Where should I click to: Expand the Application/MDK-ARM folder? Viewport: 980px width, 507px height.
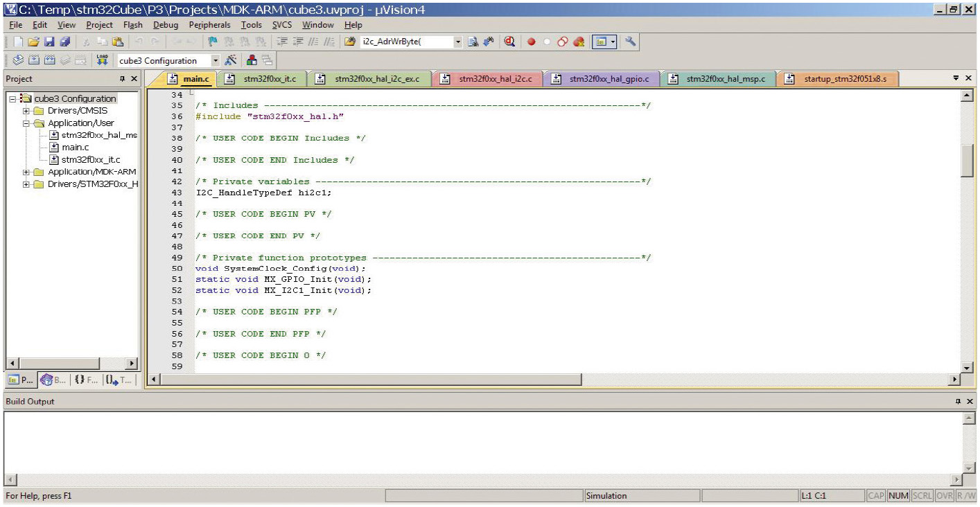(26, 172)
